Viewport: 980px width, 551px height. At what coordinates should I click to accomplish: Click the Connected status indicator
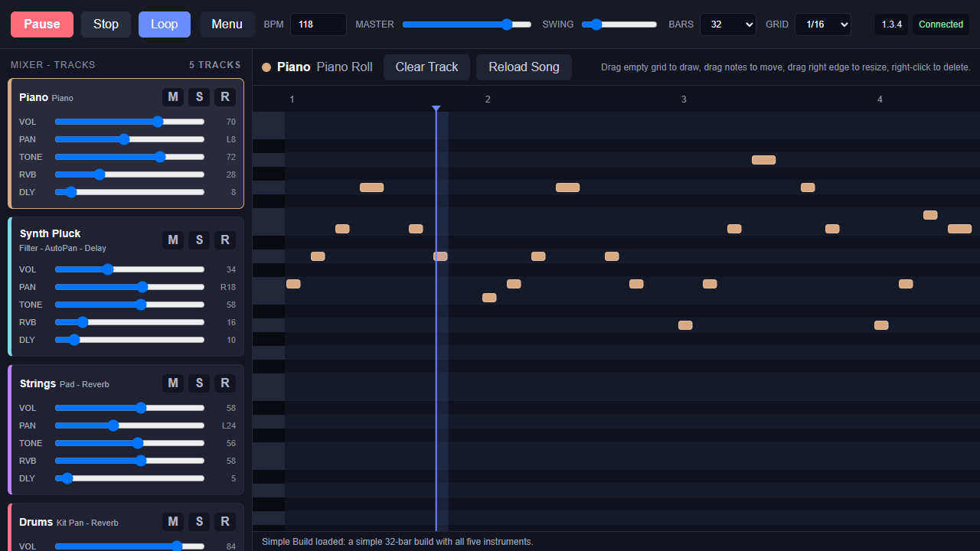(x=941, y=24)
